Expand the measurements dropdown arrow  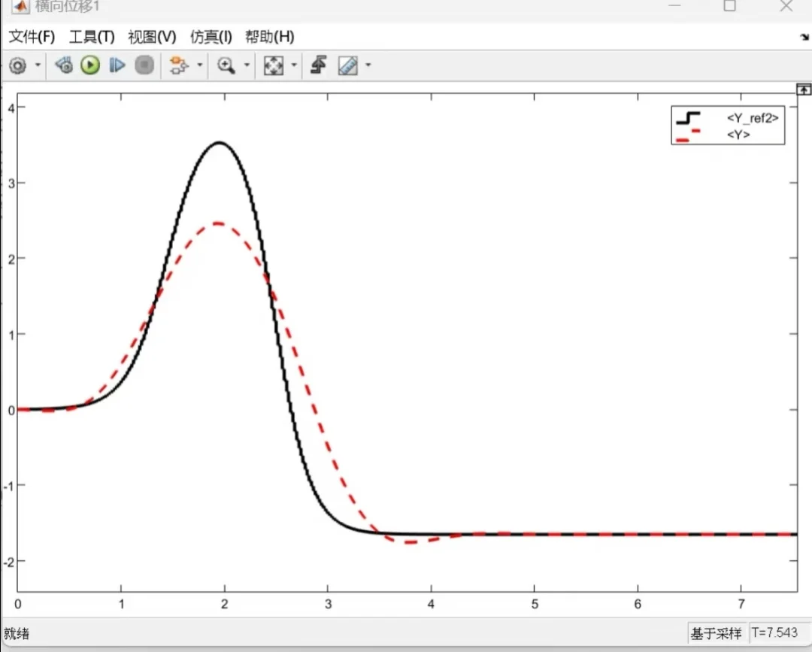[368, 65]
